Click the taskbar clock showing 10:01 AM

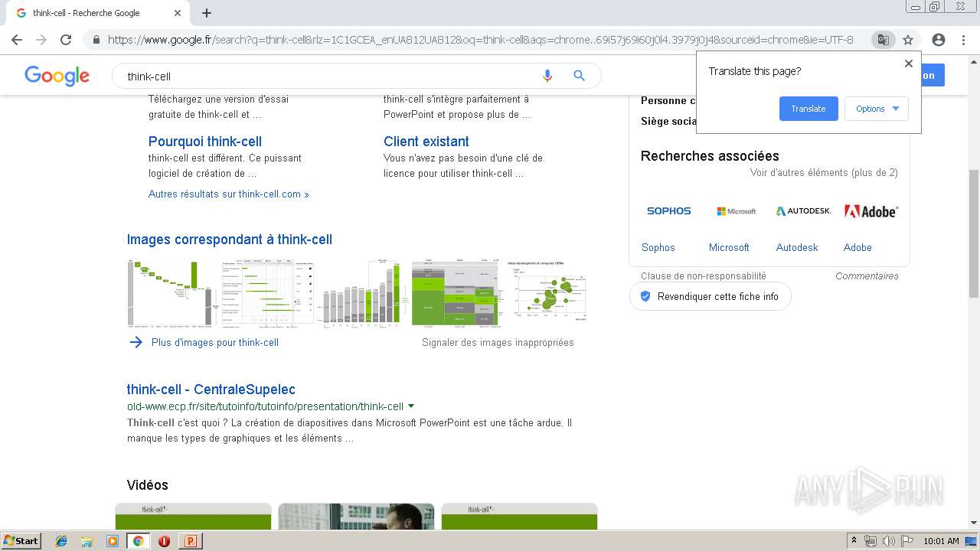click(x=941, y=541)
